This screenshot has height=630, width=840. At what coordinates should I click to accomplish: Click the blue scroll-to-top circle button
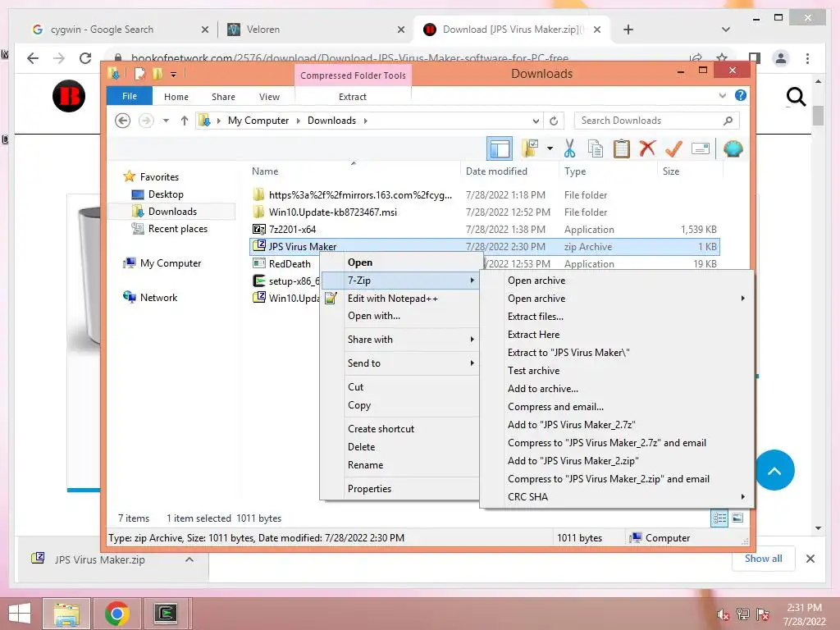pos(774,470)
